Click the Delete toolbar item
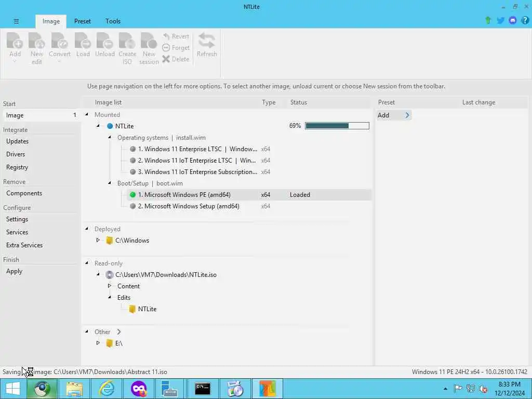 [176, 59]
